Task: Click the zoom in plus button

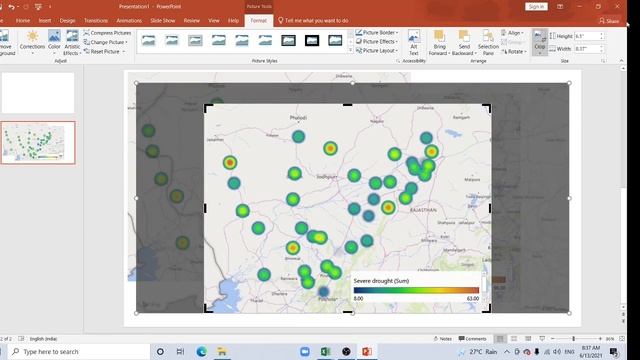Action: (600, 339)
